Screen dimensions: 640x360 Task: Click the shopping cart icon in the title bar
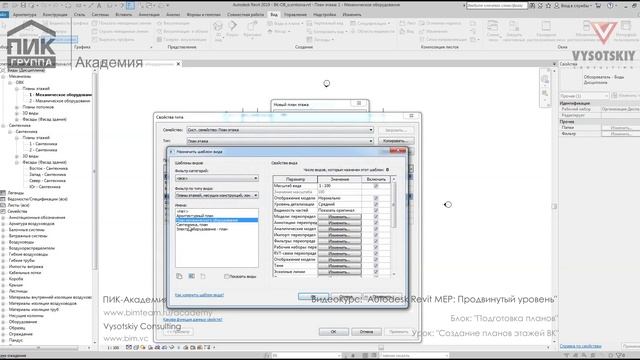point(598,5)
